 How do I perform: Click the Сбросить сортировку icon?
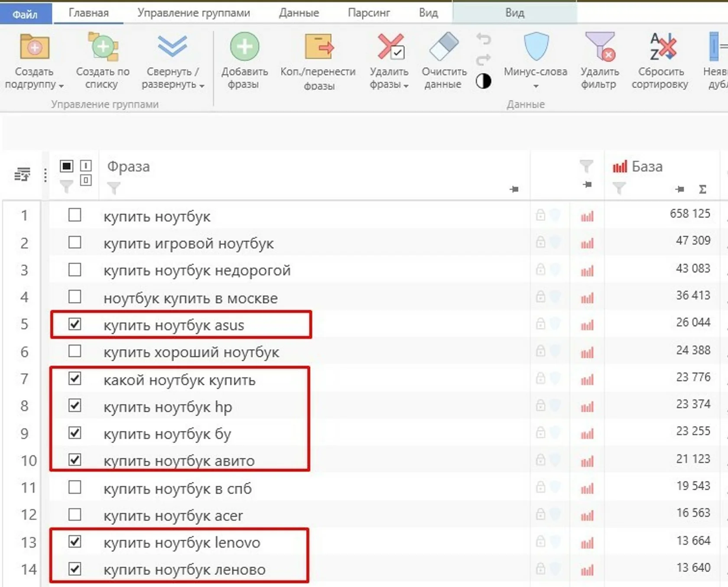click(662, 46)
